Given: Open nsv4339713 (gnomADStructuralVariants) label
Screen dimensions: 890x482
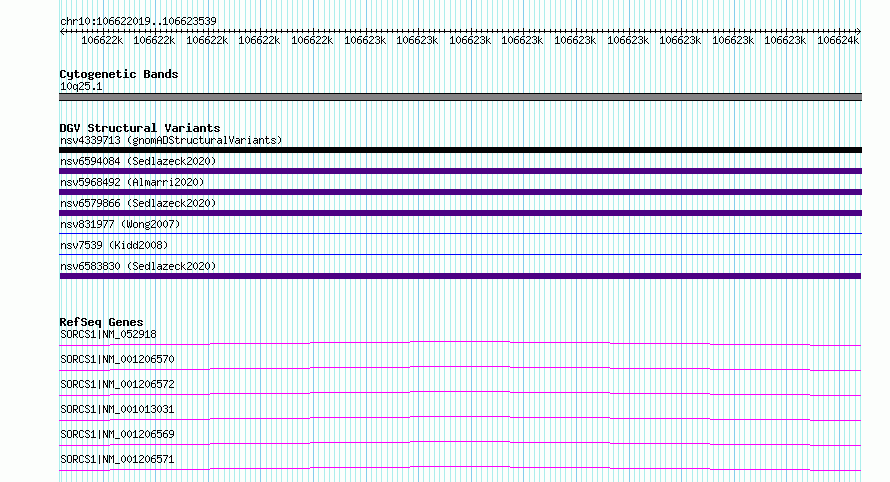Looking at the screenshot, I should [171, 140].
